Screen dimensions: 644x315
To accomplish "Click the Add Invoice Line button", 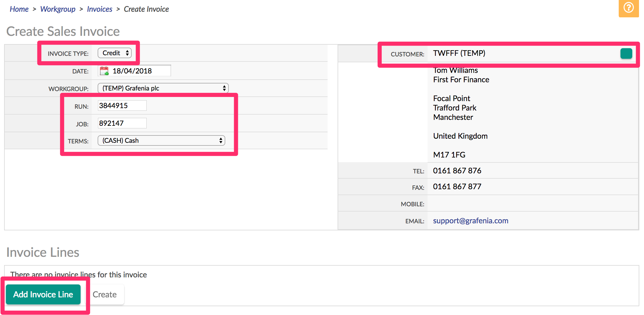I will click(x=43, y=294).
